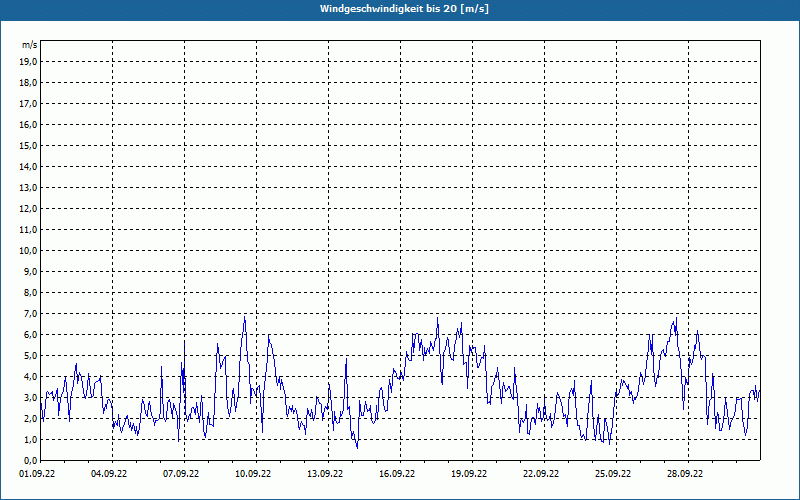The image size is (800, 500).
Task: Click the 10,0 axis value
Action: pos(29,251)
